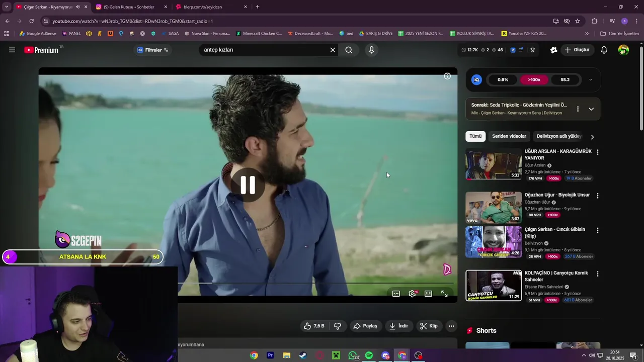
Task: Select the Seriden videolar chip
Action: (x=509, y=136)
